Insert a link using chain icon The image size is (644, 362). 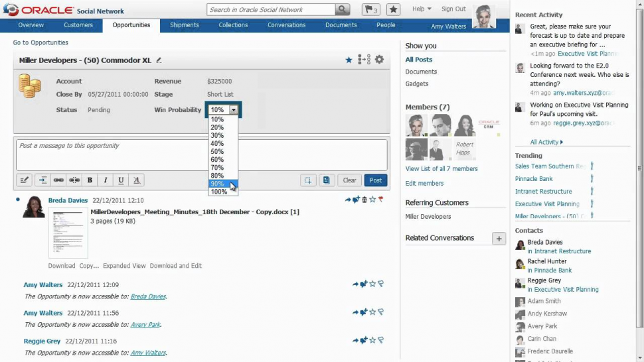tap(58, 180)
